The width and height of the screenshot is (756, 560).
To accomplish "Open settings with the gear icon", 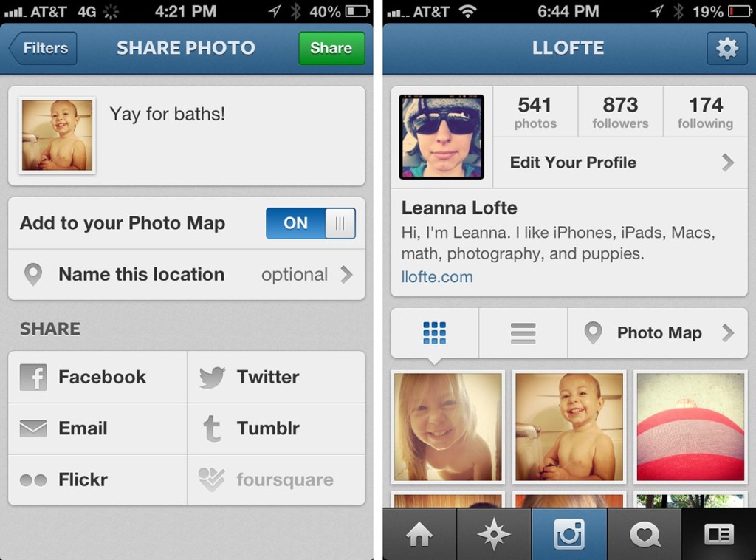I will (727, 48).
